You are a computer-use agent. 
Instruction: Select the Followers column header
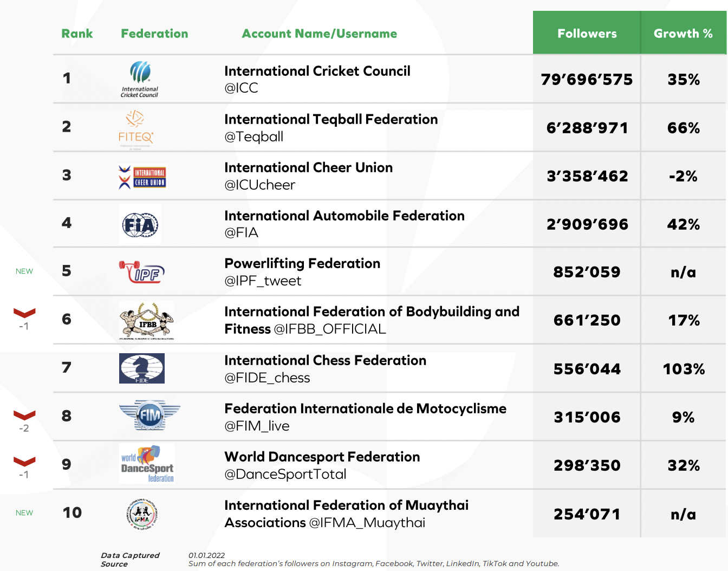[x=587, y=33]
